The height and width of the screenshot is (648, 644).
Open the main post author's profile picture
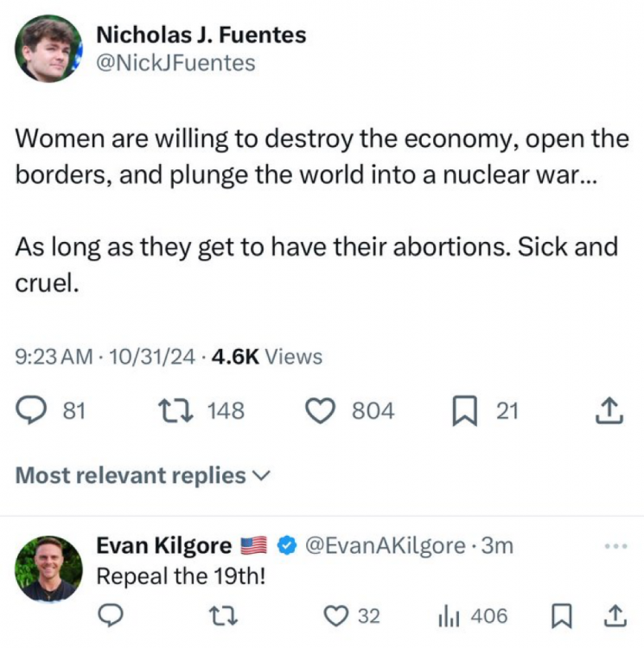click(48, 48)
